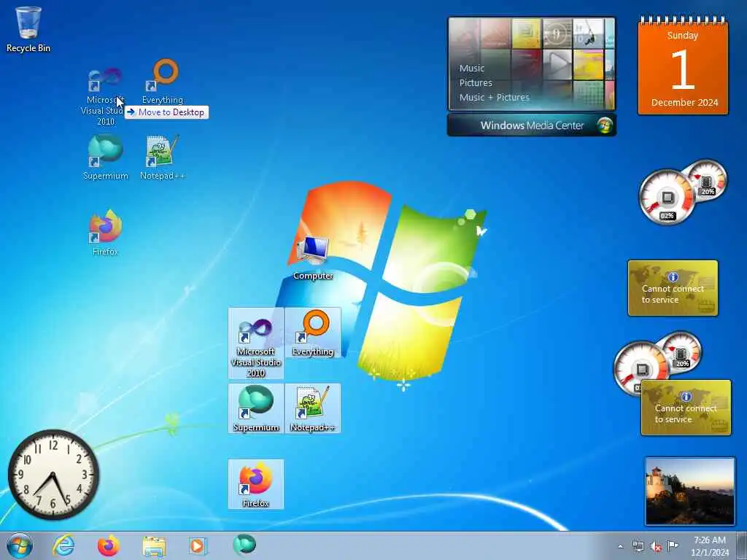Click the Windows Media Center title bar

(x=531, y=125)
